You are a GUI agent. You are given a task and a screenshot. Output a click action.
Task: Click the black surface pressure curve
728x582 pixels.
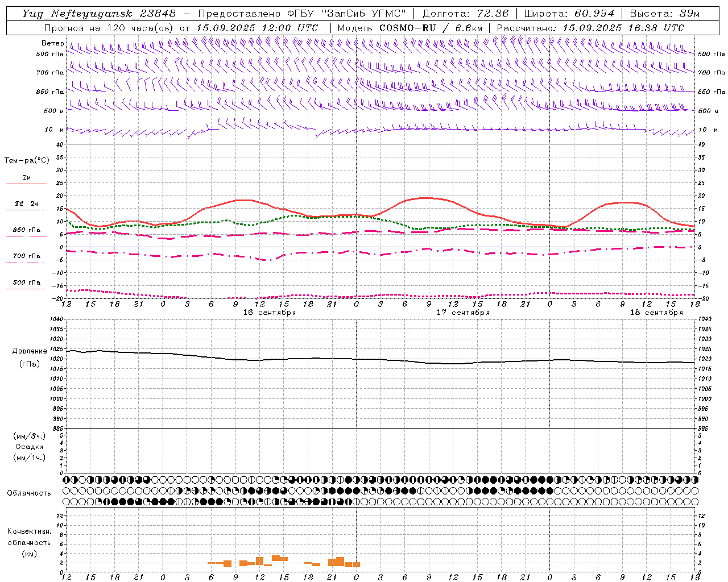pos(380,359)
